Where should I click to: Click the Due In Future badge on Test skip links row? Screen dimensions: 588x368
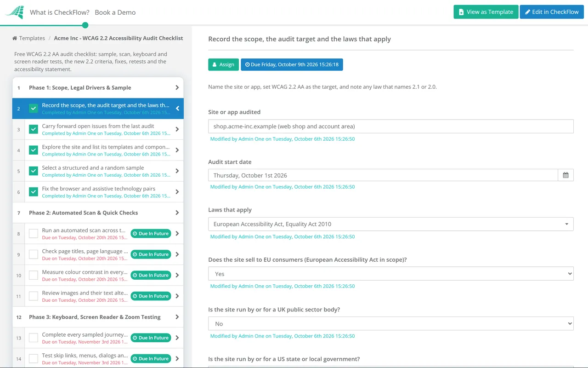151,359
